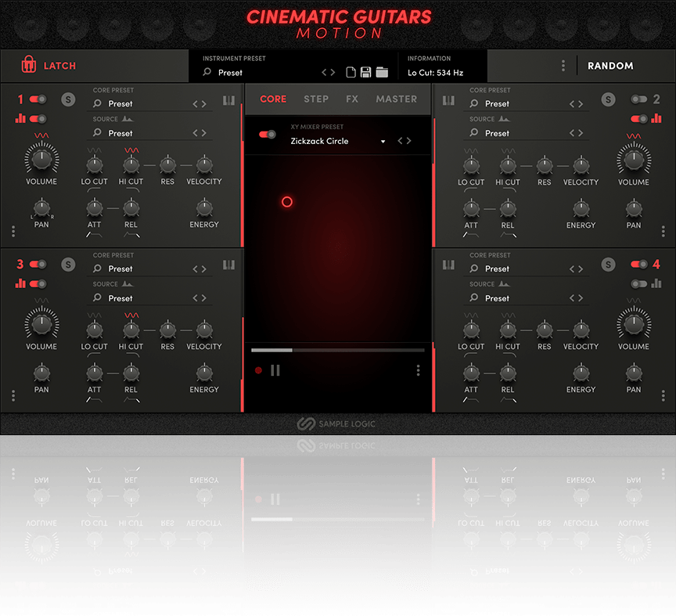Screen dimensions: 676x616
Task: Open the keyboard icon for core 1
Action: (228, 100)
